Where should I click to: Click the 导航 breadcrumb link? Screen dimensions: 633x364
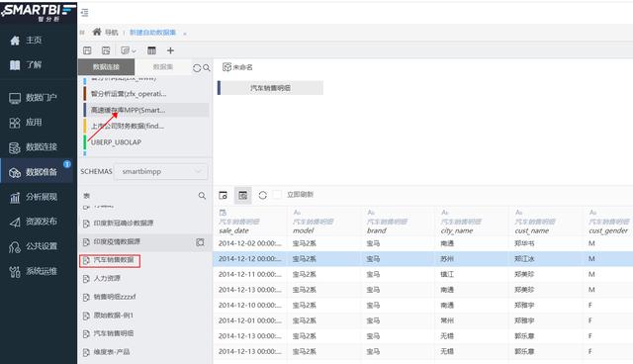112,33
